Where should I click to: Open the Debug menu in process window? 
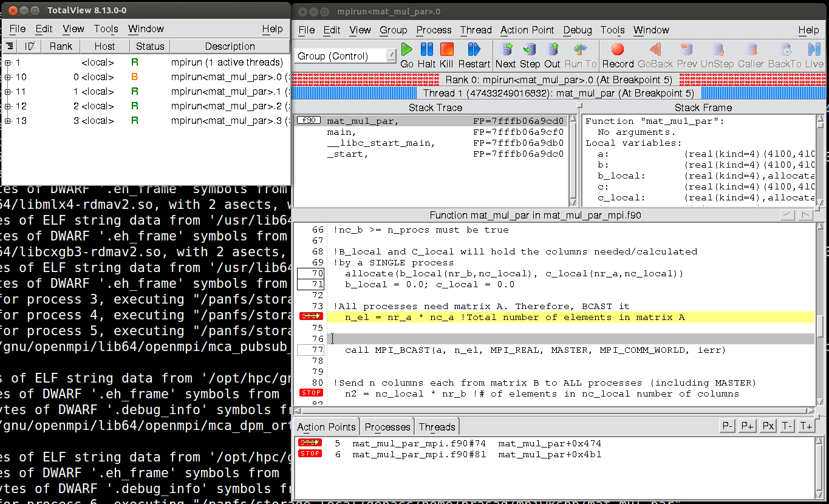[578, 30]
